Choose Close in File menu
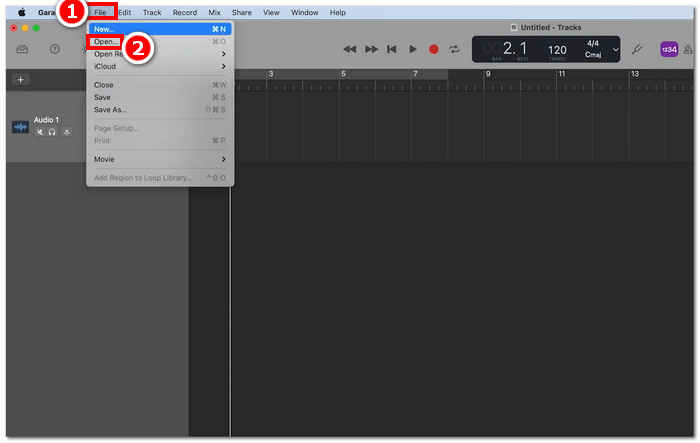This screenshot has width=700, height=443. pos(160,85)
